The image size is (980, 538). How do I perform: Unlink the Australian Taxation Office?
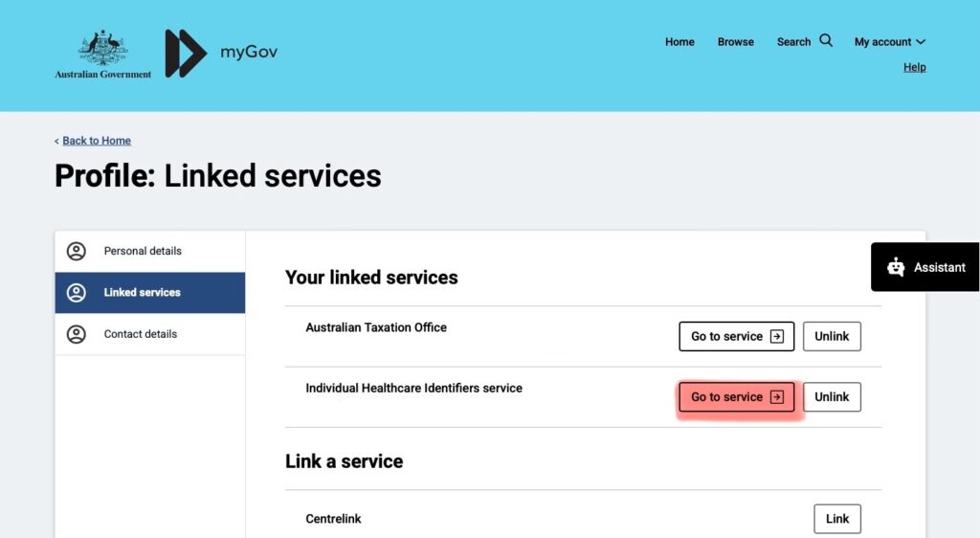tap(832, 336)
